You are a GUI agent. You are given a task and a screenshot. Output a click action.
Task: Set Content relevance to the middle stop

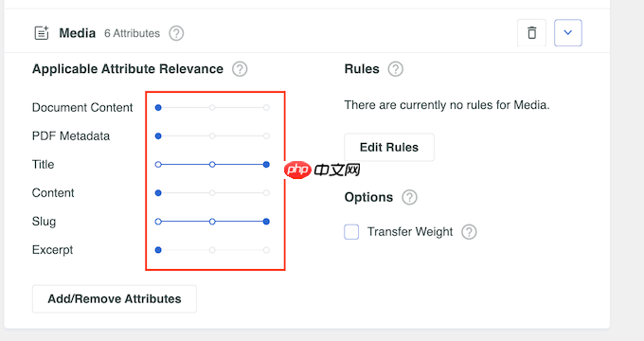pyautogui.click(x=212, y=192)
